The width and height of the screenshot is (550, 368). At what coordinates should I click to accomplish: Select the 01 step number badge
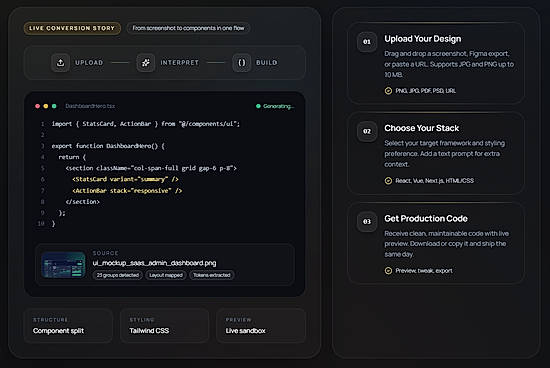[x=367, y=42]
